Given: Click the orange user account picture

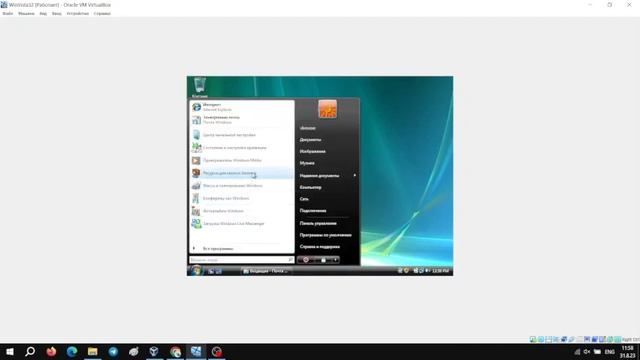Looking at the screenshot, I should coord(327,109).
